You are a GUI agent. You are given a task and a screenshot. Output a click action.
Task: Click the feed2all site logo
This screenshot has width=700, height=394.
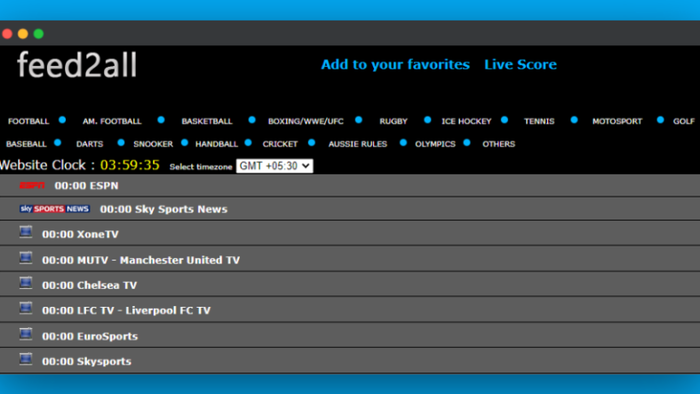coord(77,65)
